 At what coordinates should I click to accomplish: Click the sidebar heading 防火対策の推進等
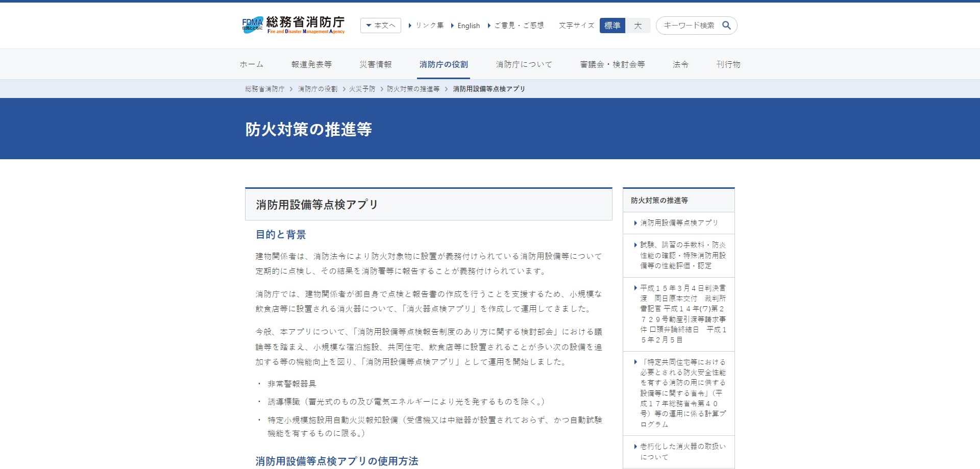click(659, 201)
